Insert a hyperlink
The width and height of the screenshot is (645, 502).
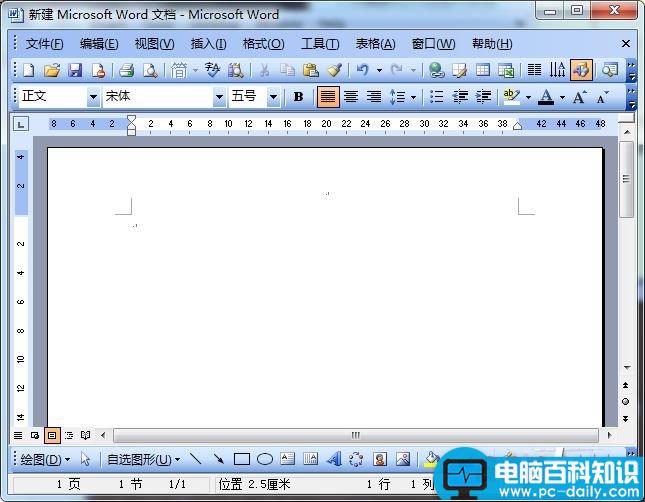(436, 70)
